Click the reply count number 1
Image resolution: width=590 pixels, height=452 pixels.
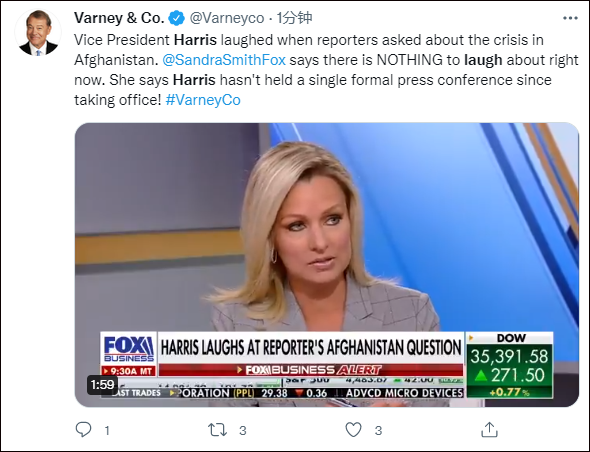[107, 430]
